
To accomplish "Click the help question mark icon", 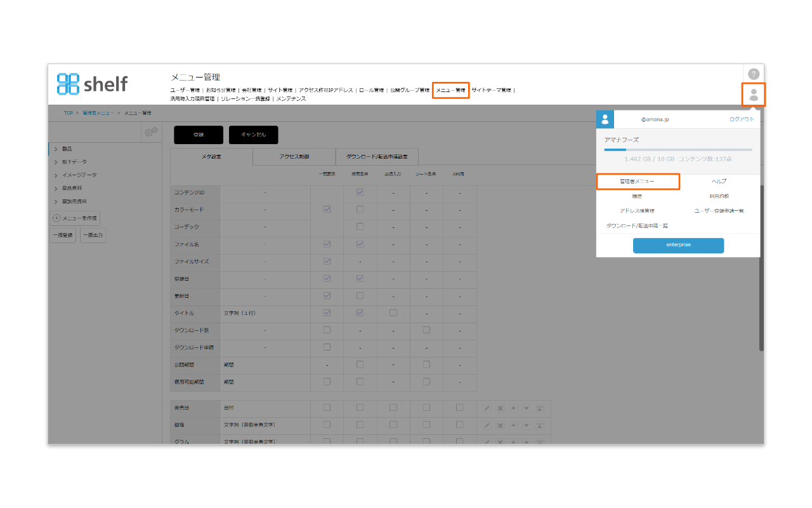I will (x=754, y=74).
